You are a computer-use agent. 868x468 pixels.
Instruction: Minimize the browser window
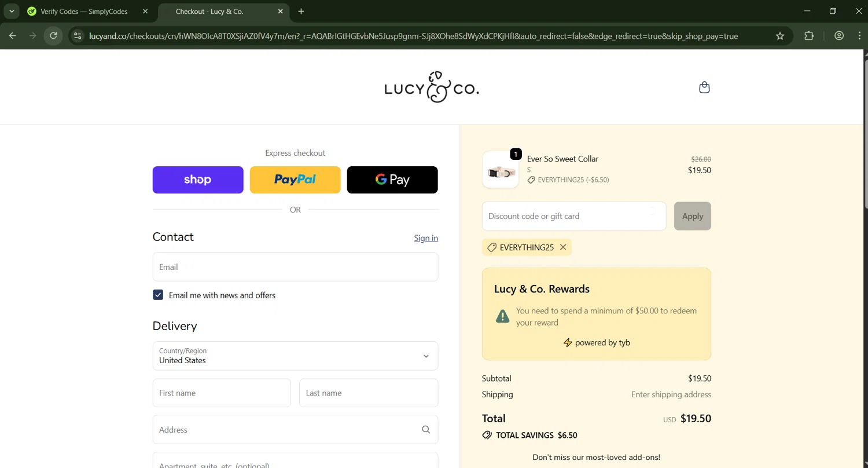point(807,11)
